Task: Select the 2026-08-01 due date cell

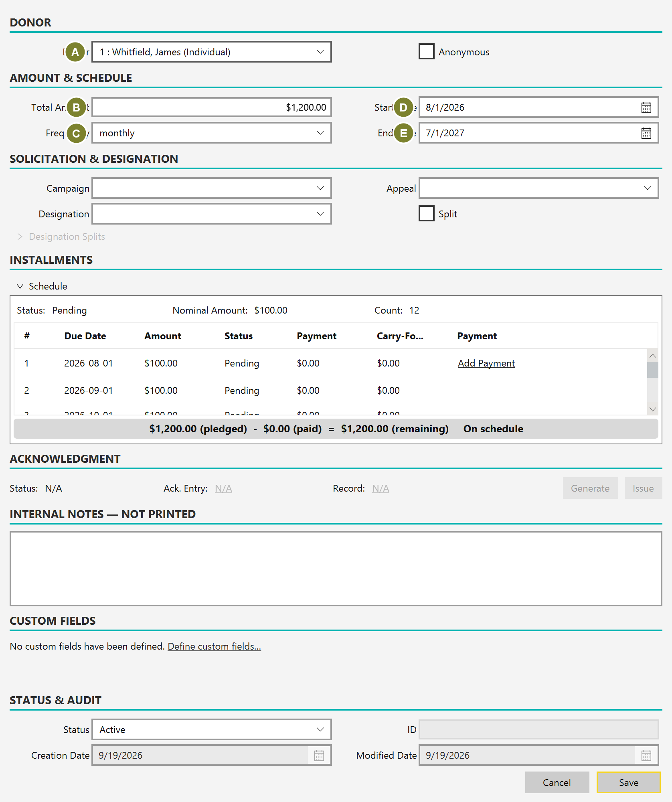Action: [x=89, y=363]
